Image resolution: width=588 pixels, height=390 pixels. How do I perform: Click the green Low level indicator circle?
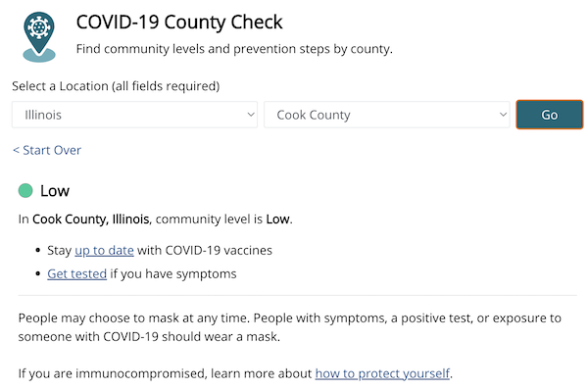point(25,190)
